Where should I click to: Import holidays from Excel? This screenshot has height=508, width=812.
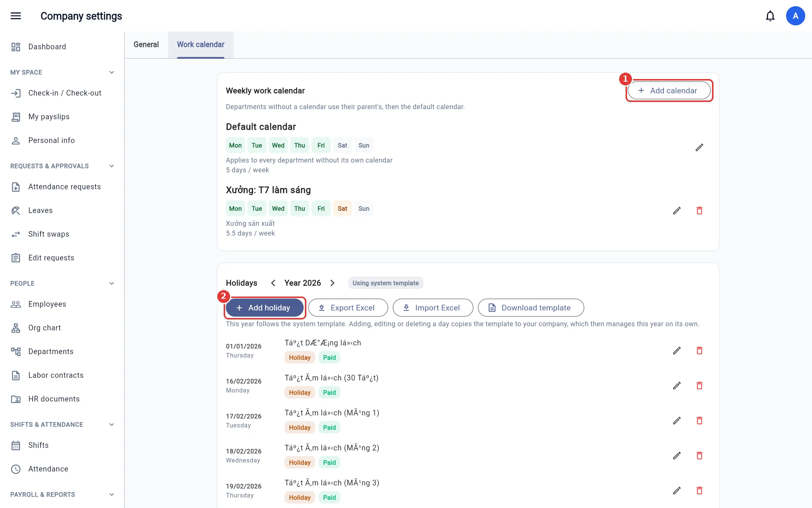click(x=433, y=308)
